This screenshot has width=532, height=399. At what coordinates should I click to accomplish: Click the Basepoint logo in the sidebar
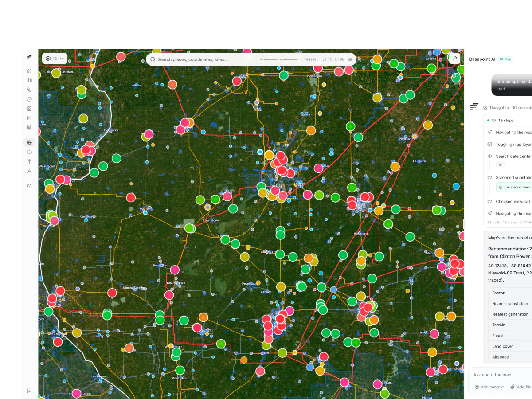pyautogui.click(x=29, y=57)
